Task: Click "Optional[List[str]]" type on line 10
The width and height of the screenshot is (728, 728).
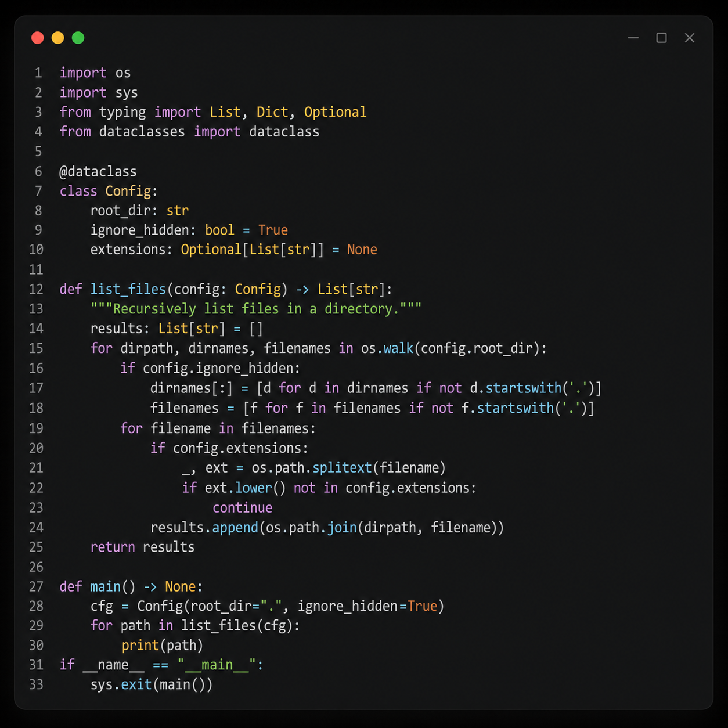Action: click(x=253, y=250)
